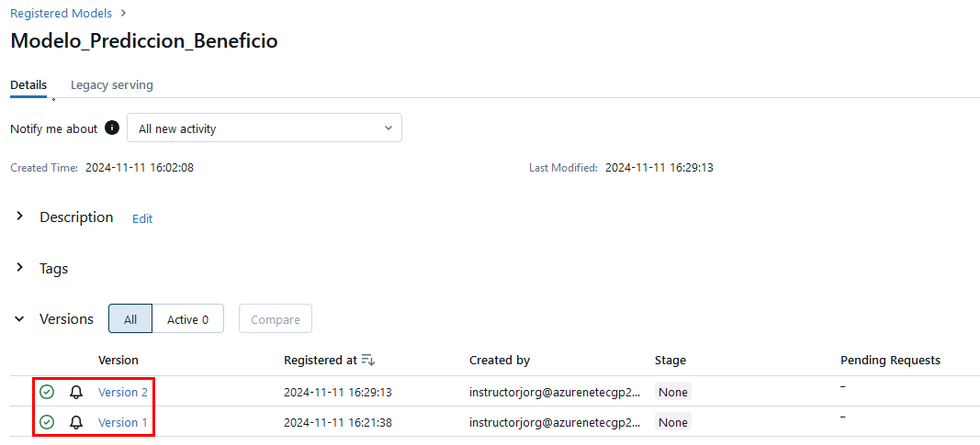Open the Version 1 link

(123, 422)
